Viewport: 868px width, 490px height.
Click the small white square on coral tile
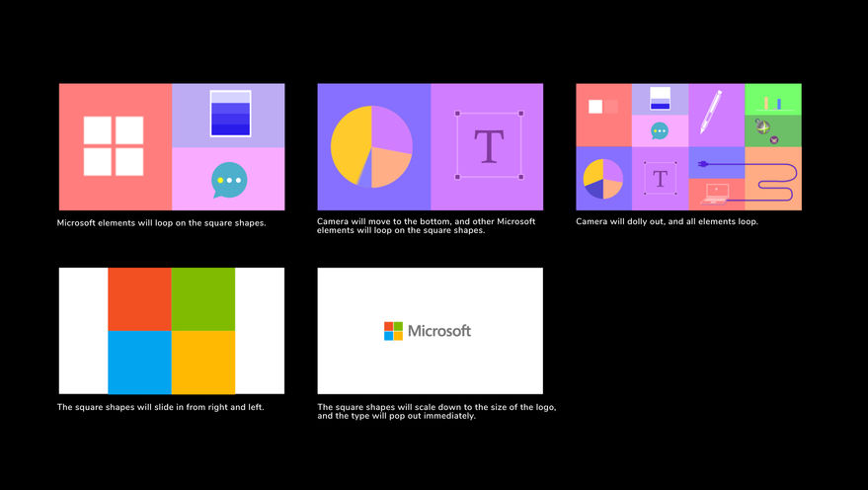595,107
